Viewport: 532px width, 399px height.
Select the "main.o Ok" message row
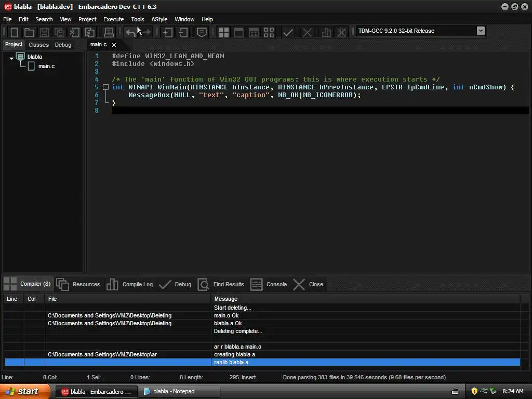[x=262, y=315]
